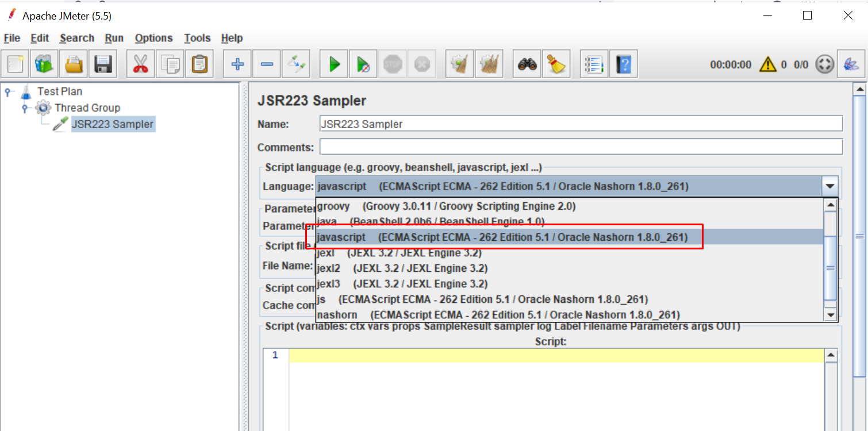
Task: Close the Language dropdown with its arrow
Action: coord(829,186)
